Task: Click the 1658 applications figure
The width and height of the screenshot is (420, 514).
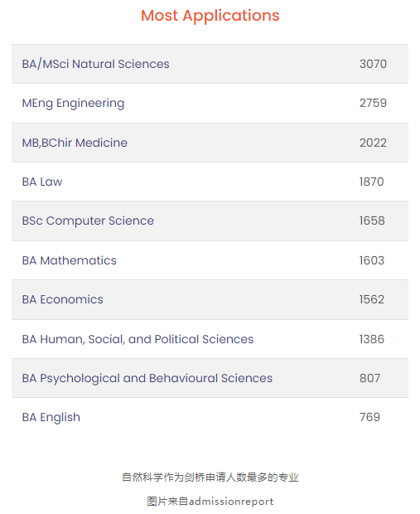Action: tap(372, 221)
